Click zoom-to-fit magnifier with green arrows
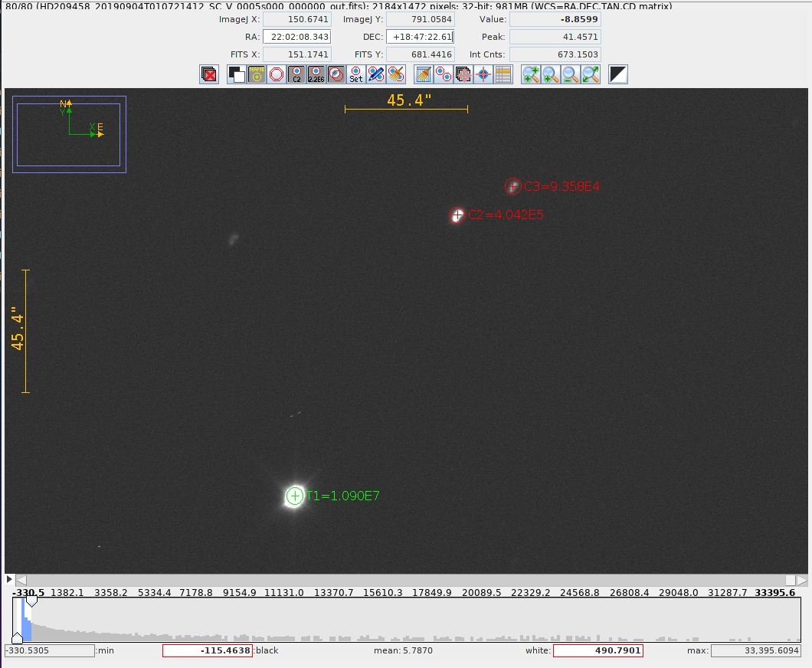 pyautogui.click(x=591, y=74)
